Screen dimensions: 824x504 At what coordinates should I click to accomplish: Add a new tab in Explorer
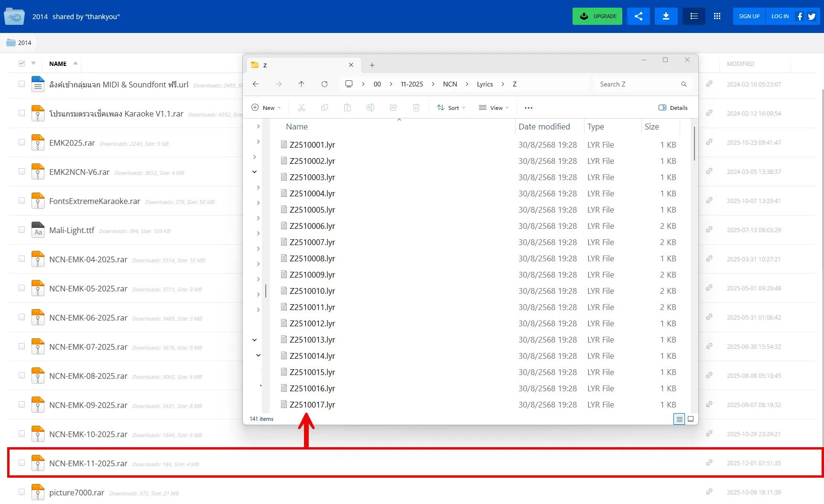tap(372, 65)
